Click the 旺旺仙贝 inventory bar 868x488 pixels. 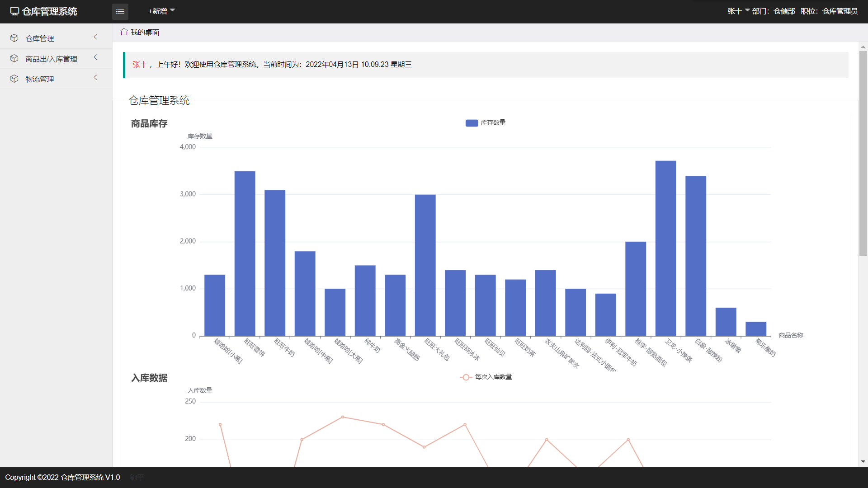pyautogui.click(x=485, y=305)
